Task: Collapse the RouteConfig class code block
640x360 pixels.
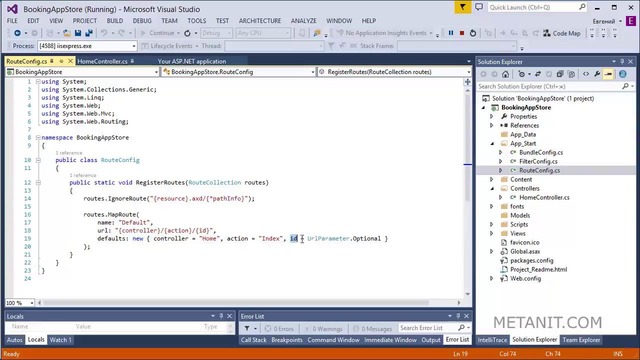Action: click(38, 160)
